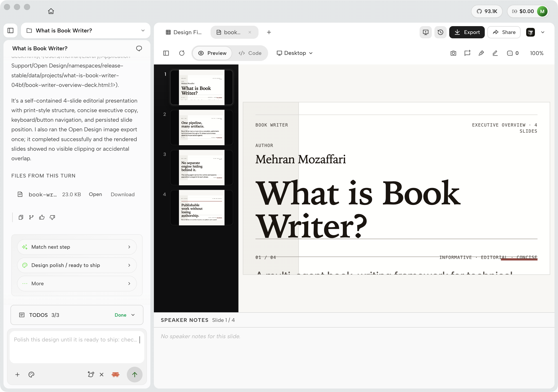Click the Done status label
This screenshot has width=558, height=392.
[120, 315]
